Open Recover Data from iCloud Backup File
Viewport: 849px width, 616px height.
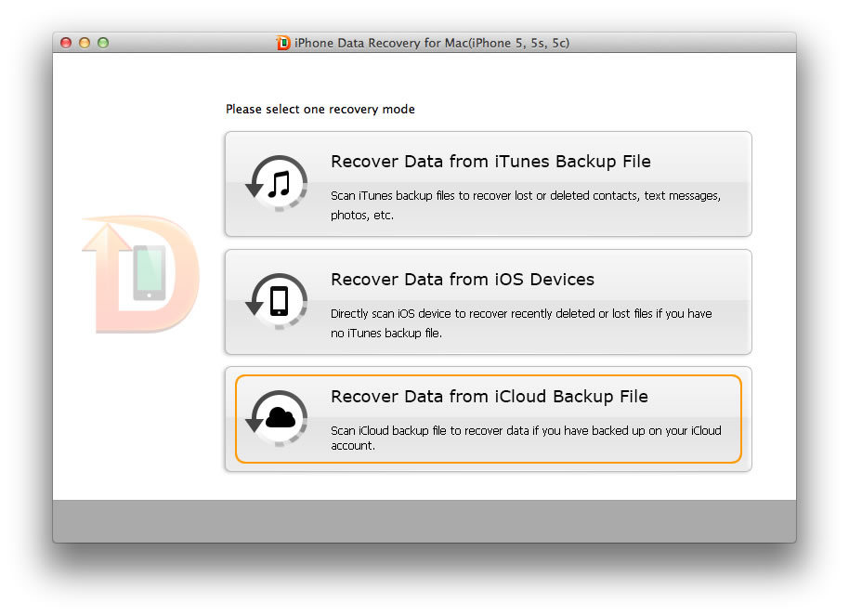tap(490, 397)
